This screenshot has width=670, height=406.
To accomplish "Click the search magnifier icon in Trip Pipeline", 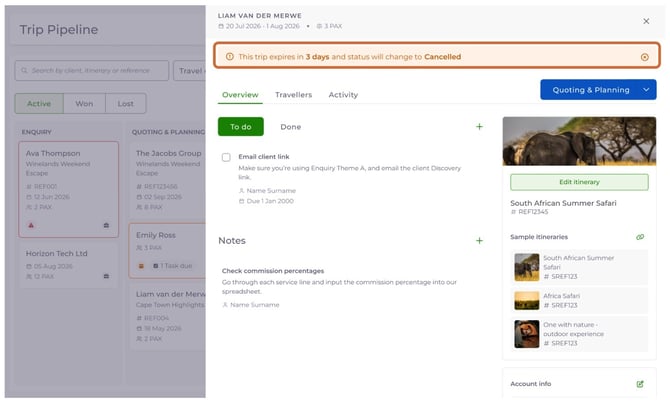I will [x=24, y=70].
